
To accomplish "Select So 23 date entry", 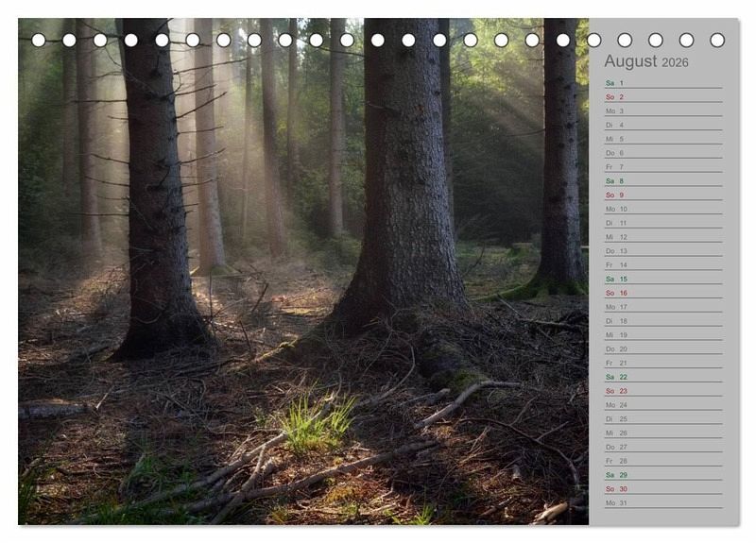I will click(x=662, y=391).
